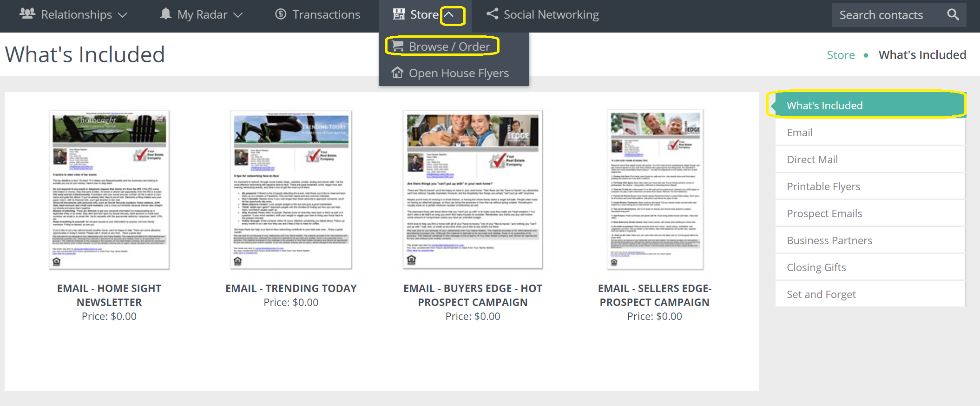980x406 pixels.
Task: Click the Relationships people icon
Action: click(x=27, y=14)
